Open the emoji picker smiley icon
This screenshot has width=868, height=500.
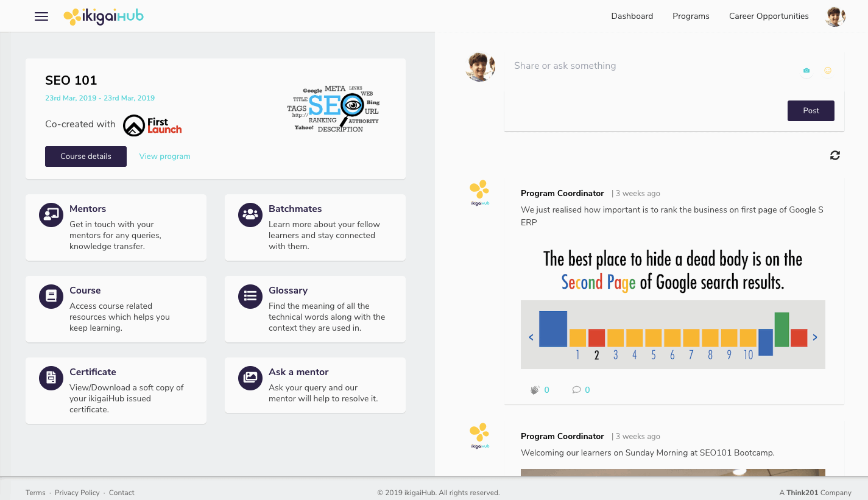click(828, 71)
